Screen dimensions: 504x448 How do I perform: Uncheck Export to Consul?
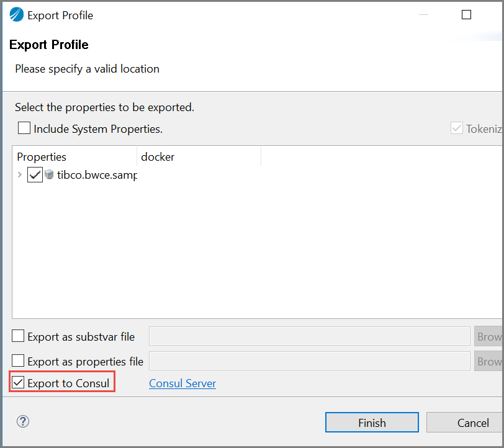(17, 382)
